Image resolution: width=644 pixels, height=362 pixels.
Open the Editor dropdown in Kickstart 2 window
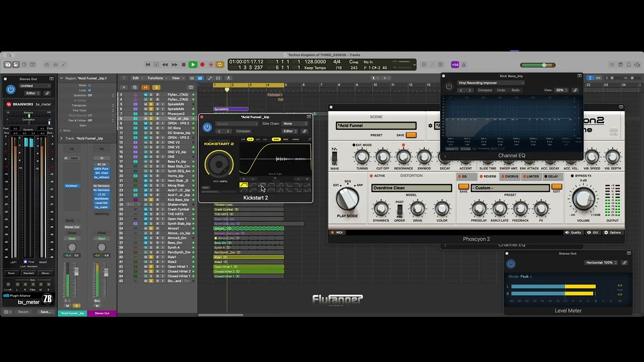[x=289, y=131]
